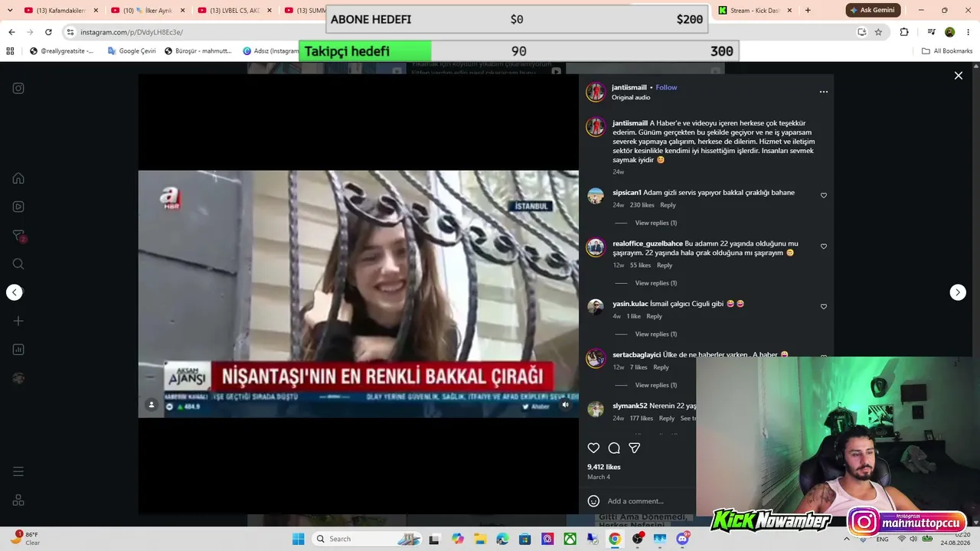
Task: Share the post with the paper plane icon
Action: pos(635,448)
